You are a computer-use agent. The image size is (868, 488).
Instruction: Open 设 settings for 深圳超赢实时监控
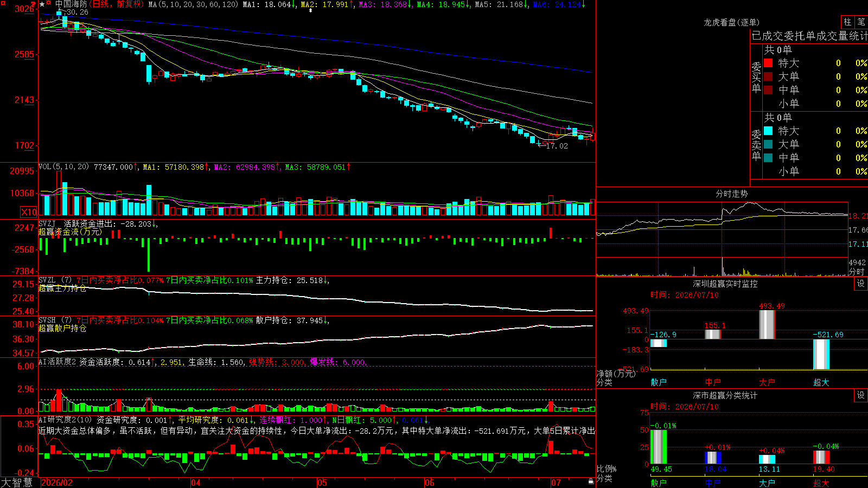click(861, 284)
